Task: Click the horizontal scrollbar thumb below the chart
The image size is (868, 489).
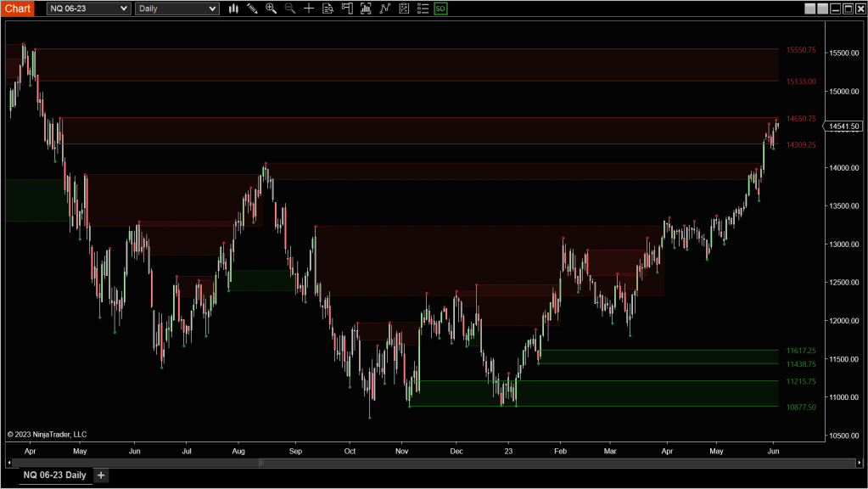Action: (261, 463)
